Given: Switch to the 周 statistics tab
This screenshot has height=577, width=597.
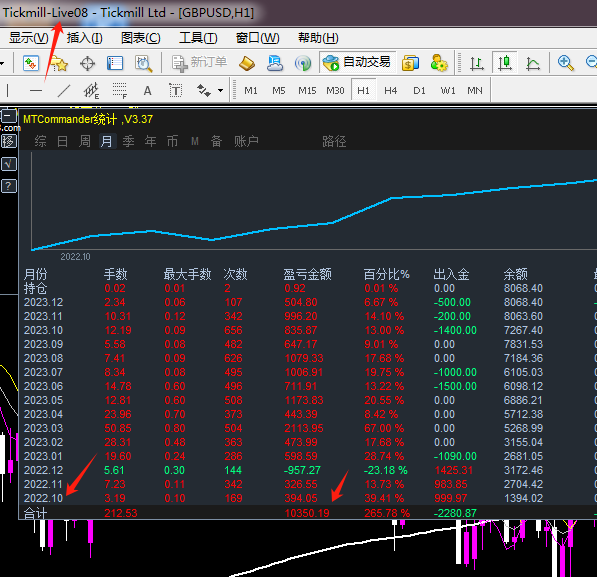Looking at the screenshot, I should point(85,141).
